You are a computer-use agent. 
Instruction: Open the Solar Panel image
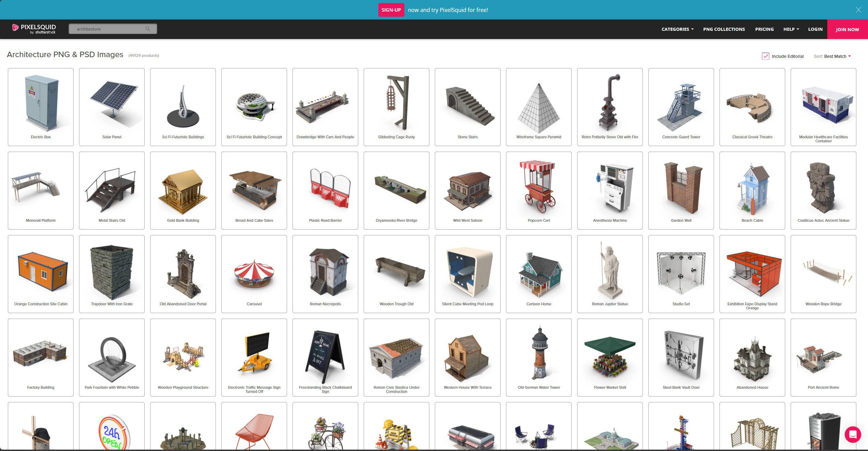[x=112, y=107]
